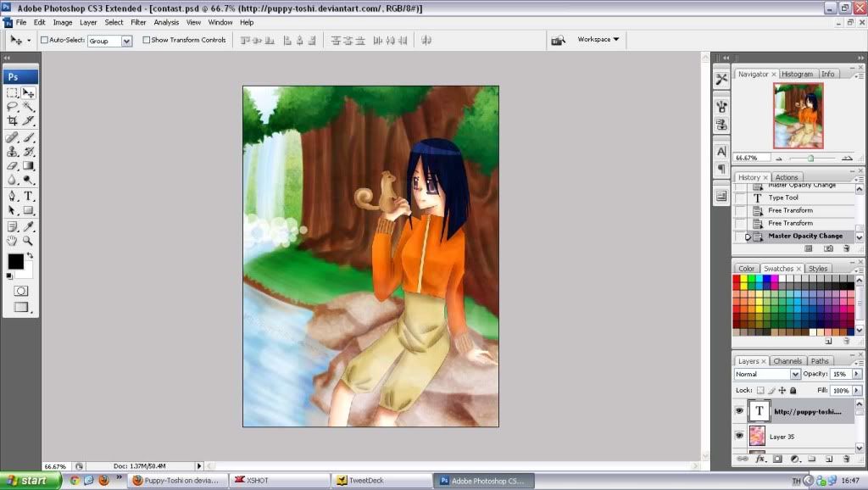Select the Zoom tool
Screen dimensions: 868x490
point(28,241)
